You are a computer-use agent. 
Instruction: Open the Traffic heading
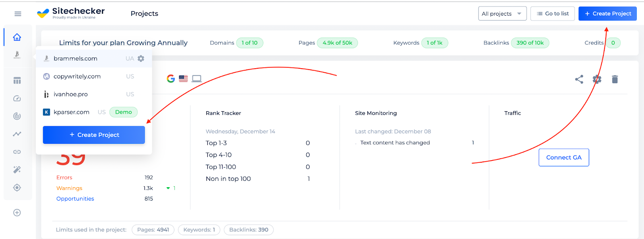tap(513, 113)
